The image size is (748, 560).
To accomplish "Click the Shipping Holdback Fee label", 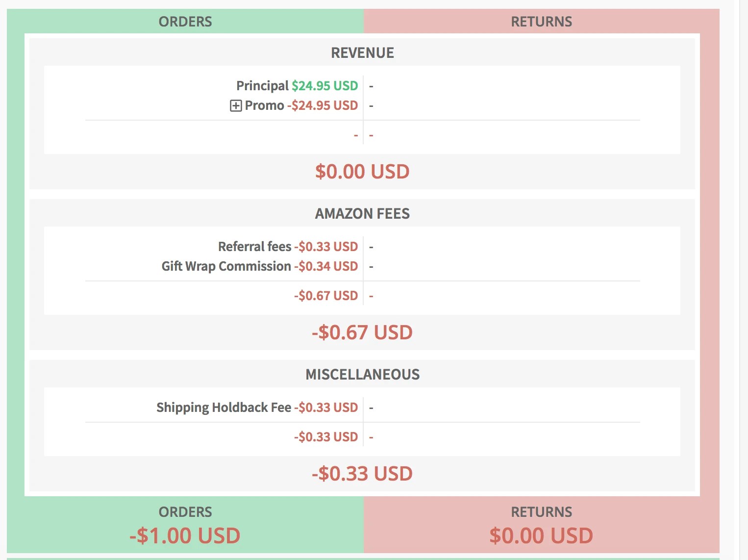I will click(x=224, y=407).
